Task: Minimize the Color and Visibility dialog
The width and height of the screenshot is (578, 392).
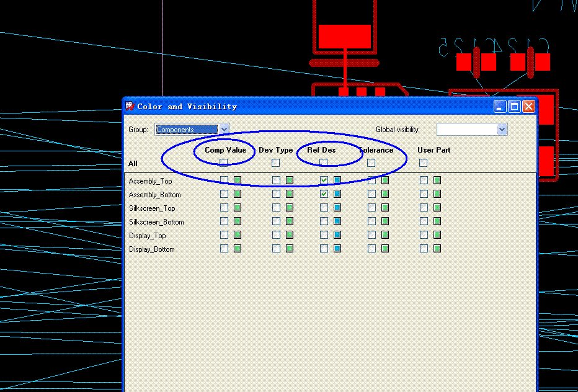Action: 500,107
